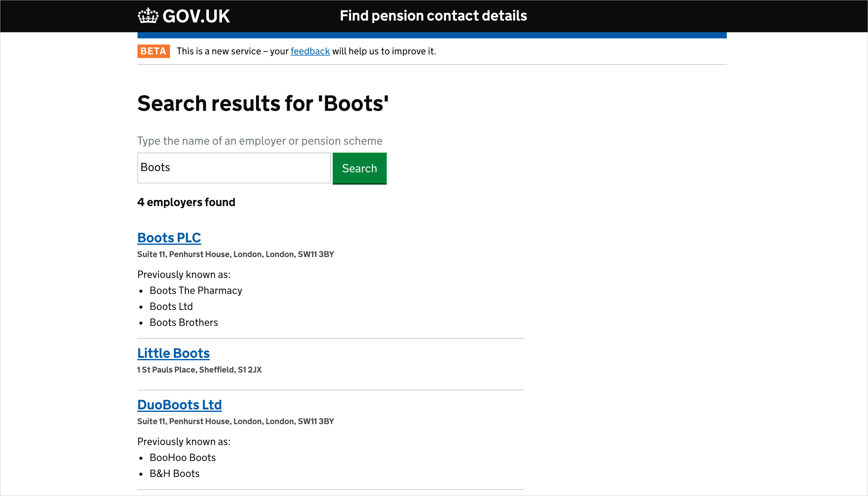Select the Little Boots Sheffield address text

[199, 369]
